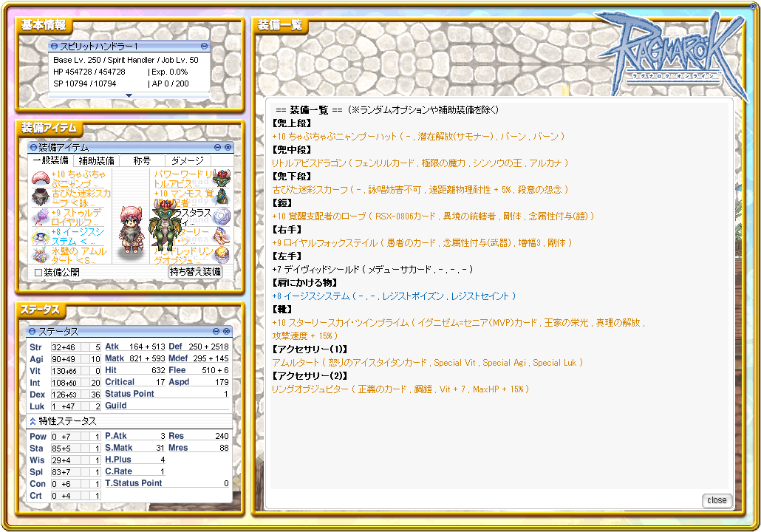Click the Int value field 108+50

click(66, 383)
